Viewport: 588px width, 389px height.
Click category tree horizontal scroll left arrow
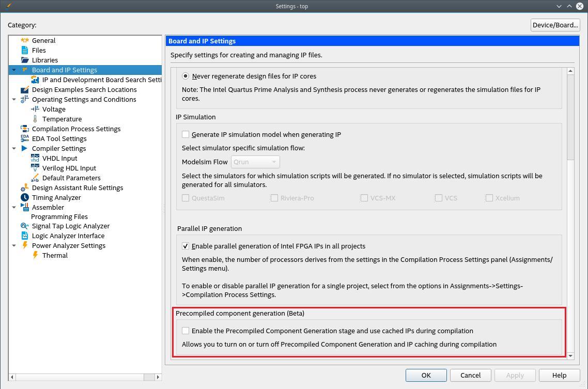(12, 377)
